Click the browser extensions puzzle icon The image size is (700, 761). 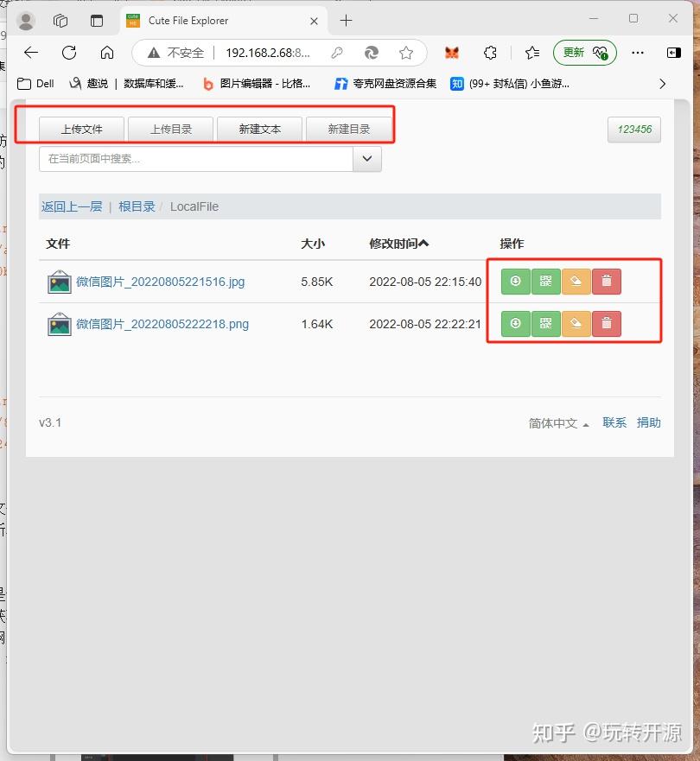pos(490,53)
